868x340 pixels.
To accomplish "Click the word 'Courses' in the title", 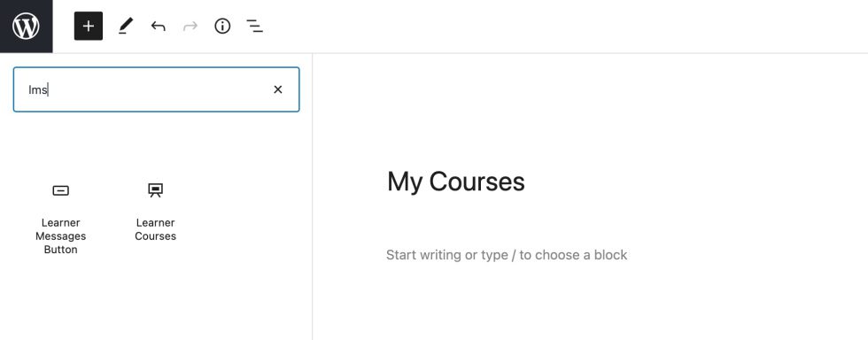I will click(x=477, y=182).
